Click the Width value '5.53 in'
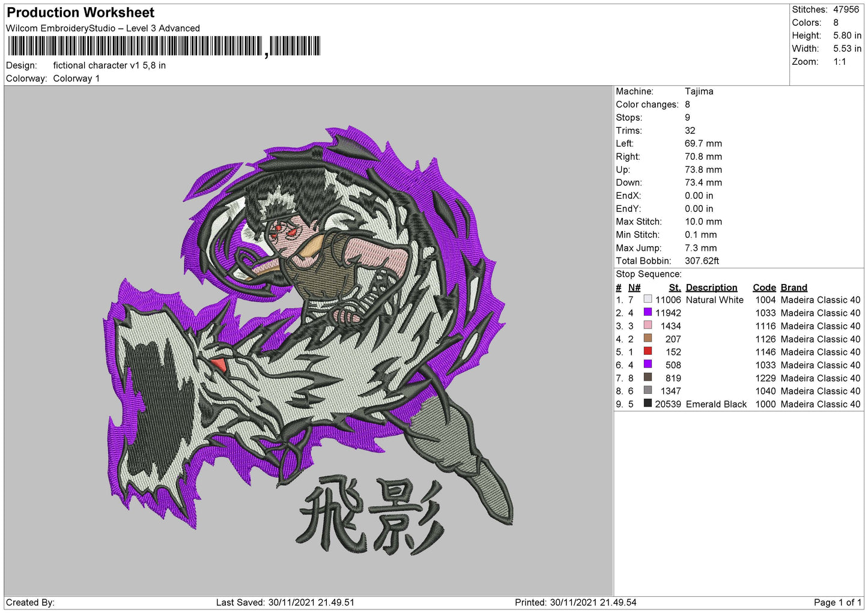 847,49
